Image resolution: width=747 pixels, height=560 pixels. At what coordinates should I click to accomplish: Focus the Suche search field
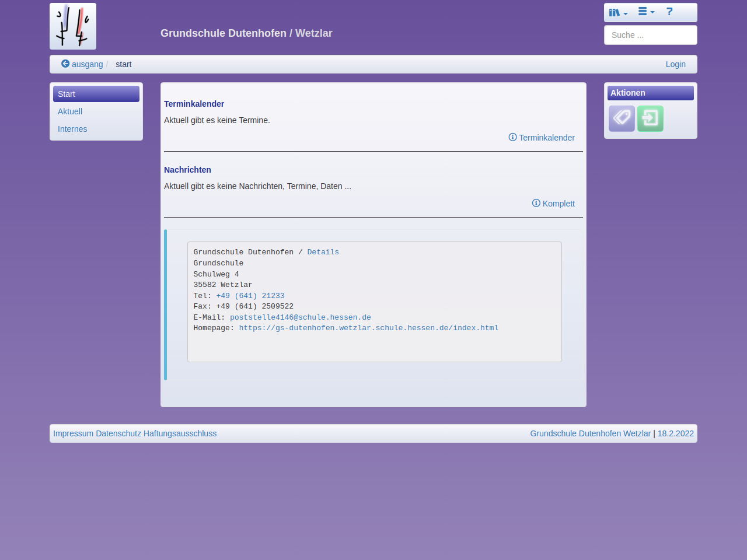650,35
